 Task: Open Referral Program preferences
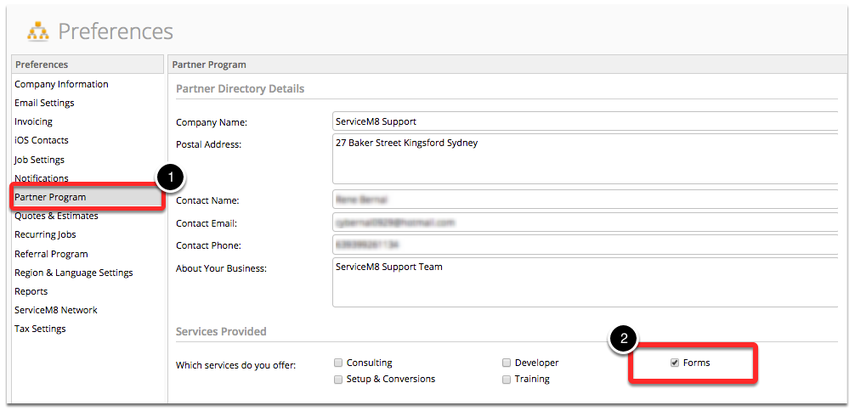(x=51, y=254)
